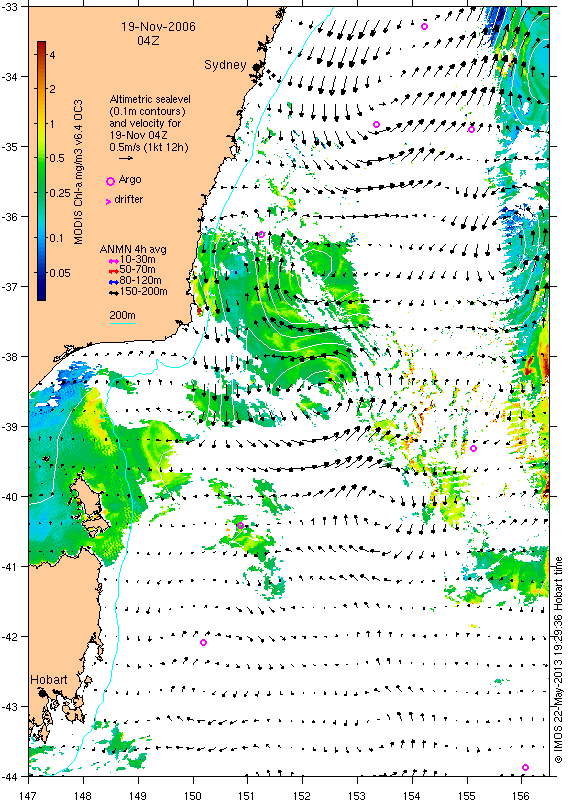
Task: Click the '0.5m/s (1kt 12h)' legend text
Action: click(148, 147)
